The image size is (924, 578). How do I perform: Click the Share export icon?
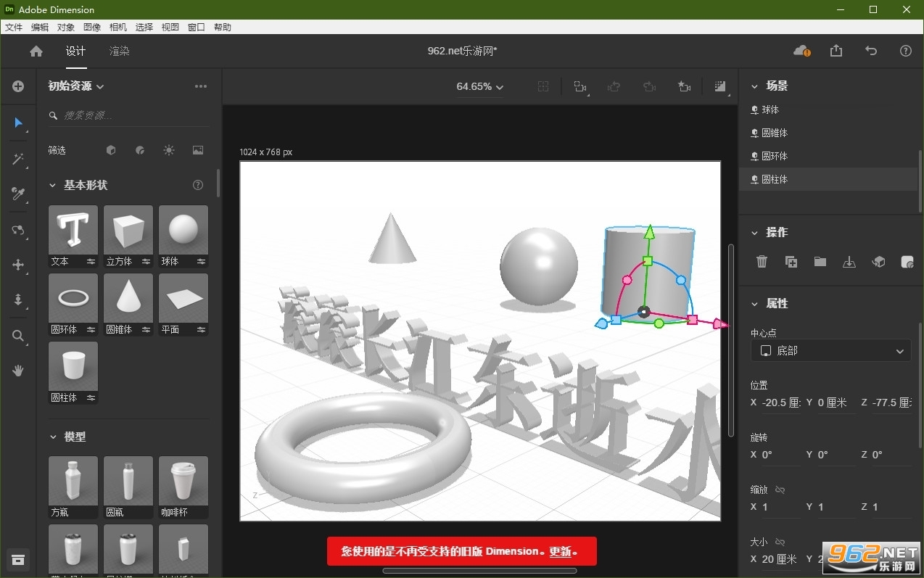point(836,51)
